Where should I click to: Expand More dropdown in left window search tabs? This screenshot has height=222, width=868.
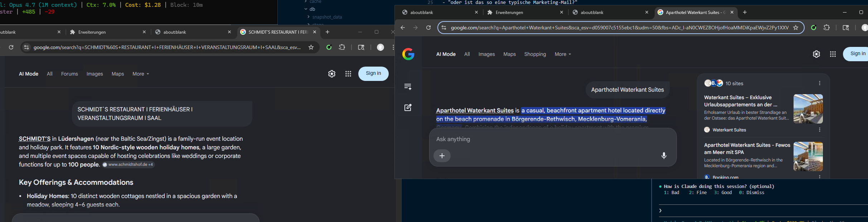pos(141,74)
